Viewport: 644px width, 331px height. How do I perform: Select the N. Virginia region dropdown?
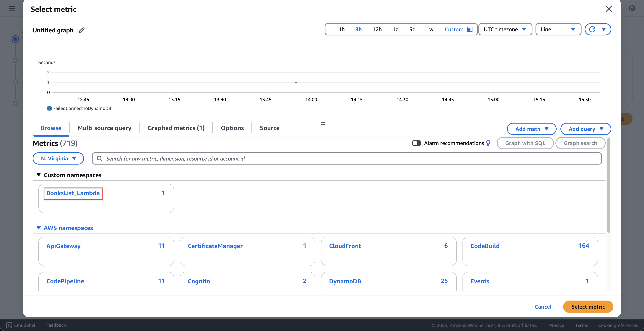tap(58, 158)
